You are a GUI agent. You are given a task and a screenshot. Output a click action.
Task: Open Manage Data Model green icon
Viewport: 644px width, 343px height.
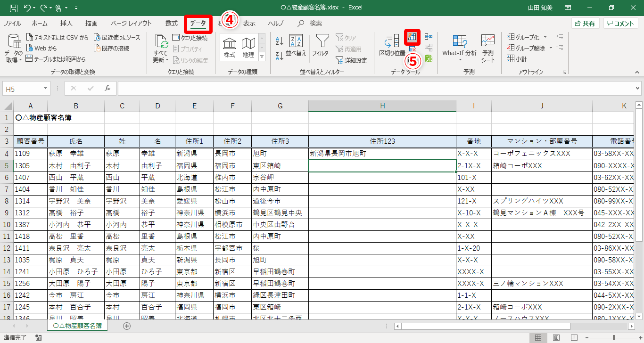click(x=429, y=58)
